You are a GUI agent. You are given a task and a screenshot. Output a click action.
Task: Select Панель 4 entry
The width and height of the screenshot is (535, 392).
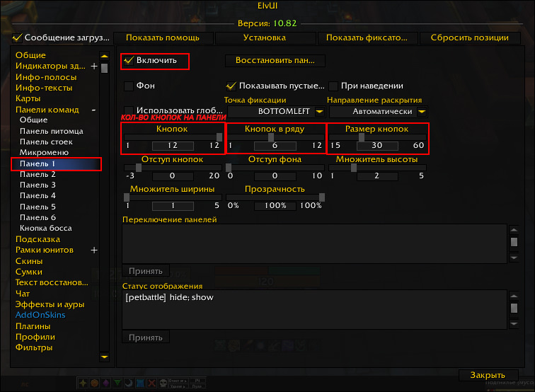click(x=38, y=196)
